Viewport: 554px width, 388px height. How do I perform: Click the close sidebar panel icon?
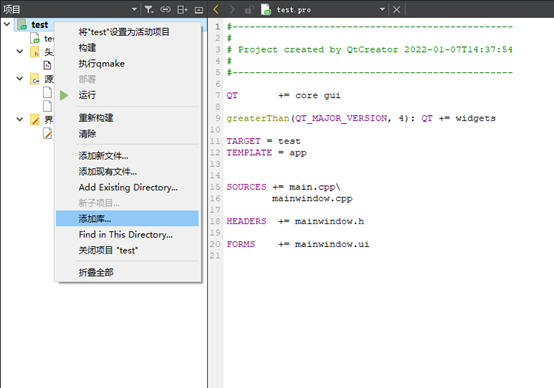coord(199,10)
